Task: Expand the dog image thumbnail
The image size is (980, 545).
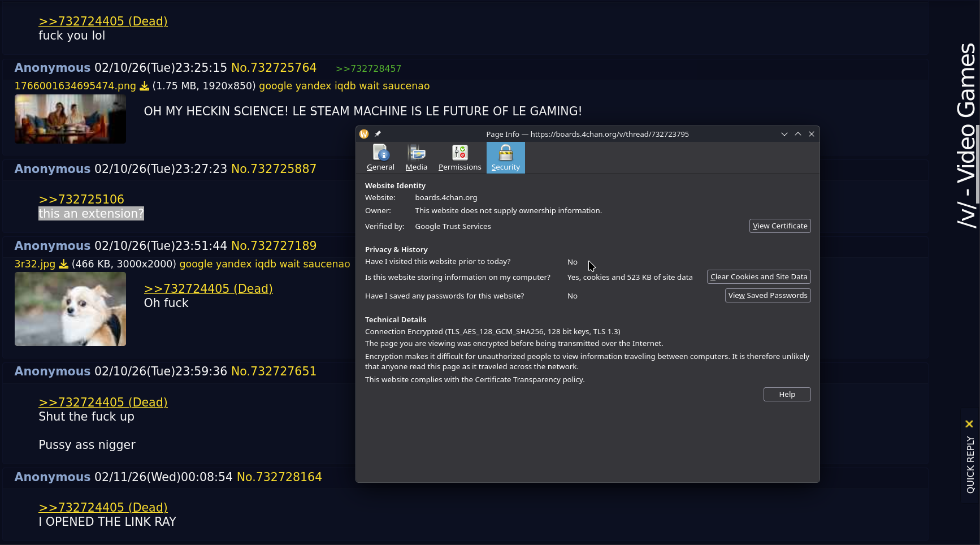Action: pyautogui.click(x=70, y=309)
